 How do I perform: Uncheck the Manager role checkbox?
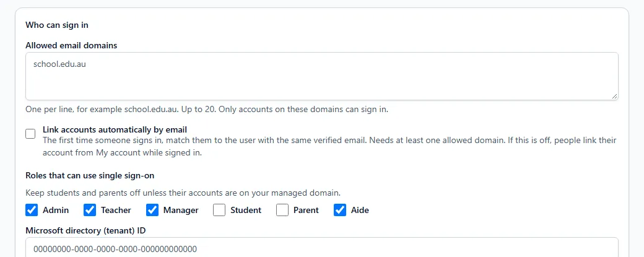tap(152, 210)
